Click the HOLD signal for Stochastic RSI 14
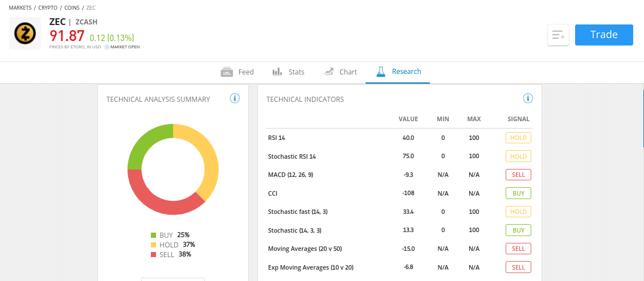Screen dimensions: 644x281 (518, 156)
